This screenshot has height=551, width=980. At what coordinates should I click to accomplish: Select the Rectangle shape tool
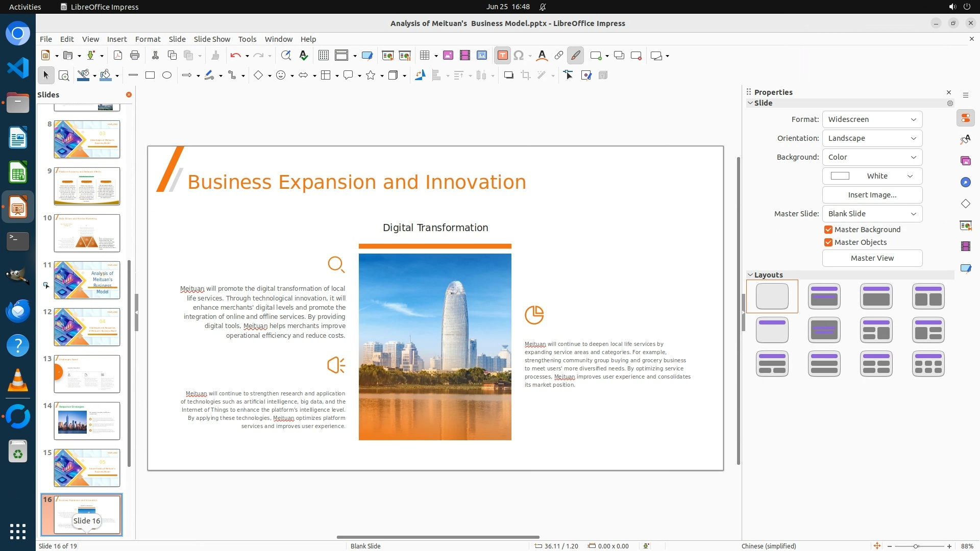[x=150, y=76]
